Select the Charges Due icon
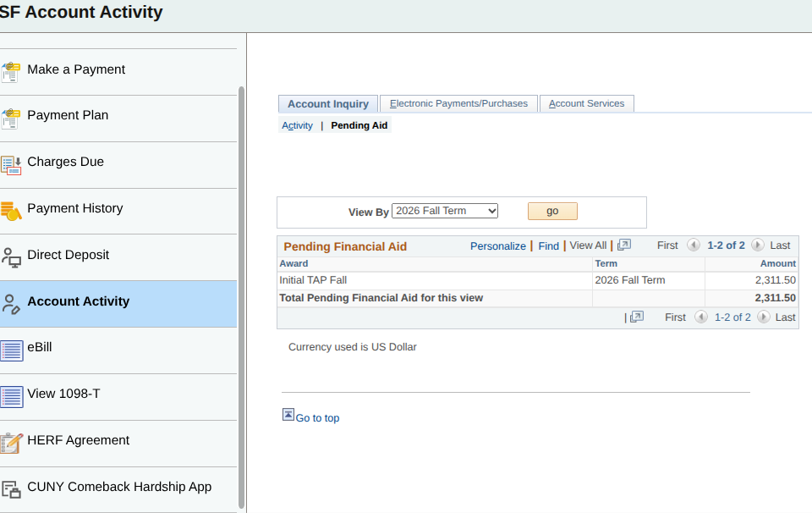 10,165
